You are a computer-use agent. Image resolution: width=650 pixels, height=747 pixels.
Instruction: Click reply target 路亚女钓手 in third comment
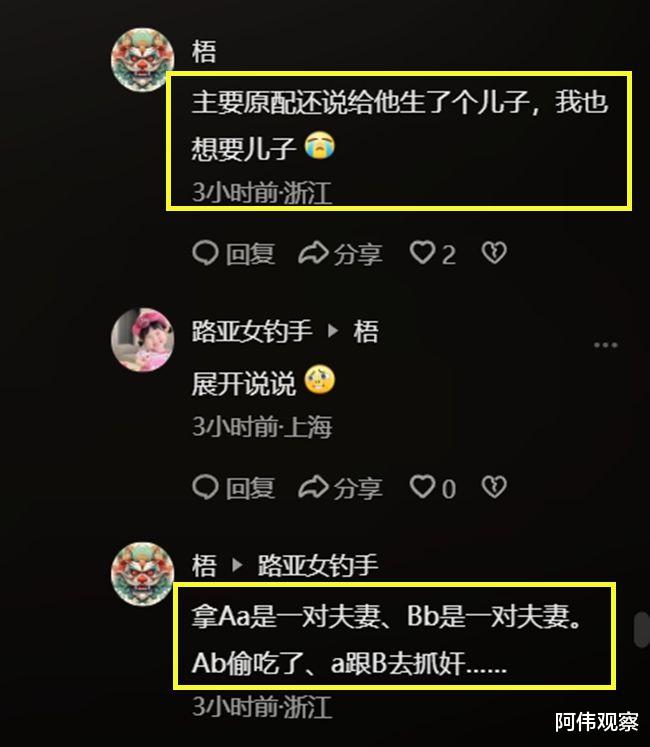318,565
